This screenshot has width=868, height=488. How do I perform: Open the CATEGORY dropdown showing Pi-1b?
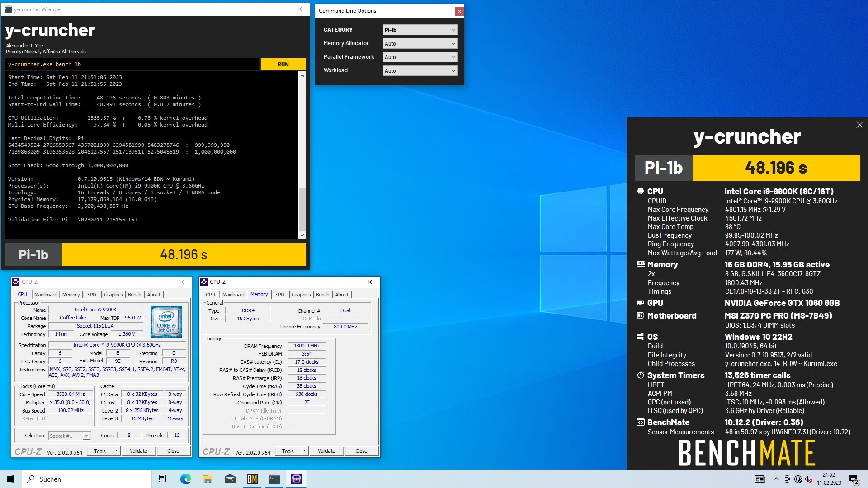(420, 30)
